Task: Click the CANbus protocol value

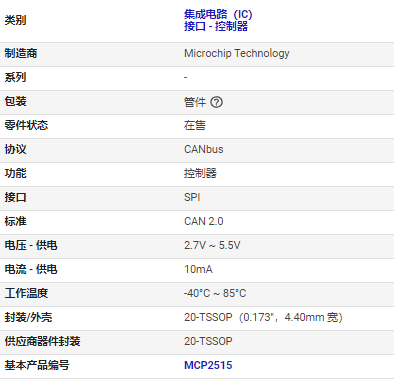Action: (x=204, y=149)
